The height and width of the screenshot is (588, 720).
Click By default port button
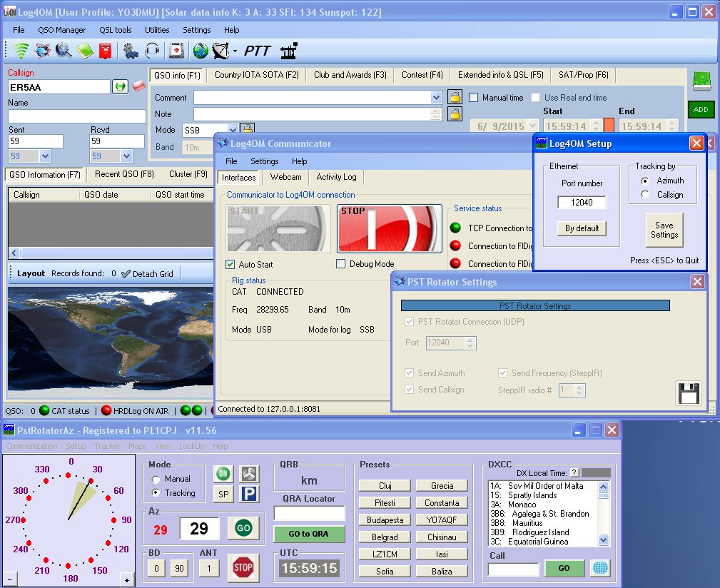(x=582, y=228)
